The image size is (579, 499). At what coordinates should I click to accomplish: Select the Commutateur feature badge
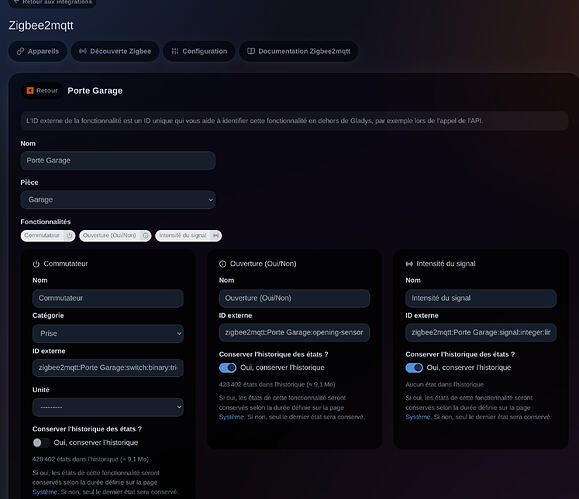[48, 236]
